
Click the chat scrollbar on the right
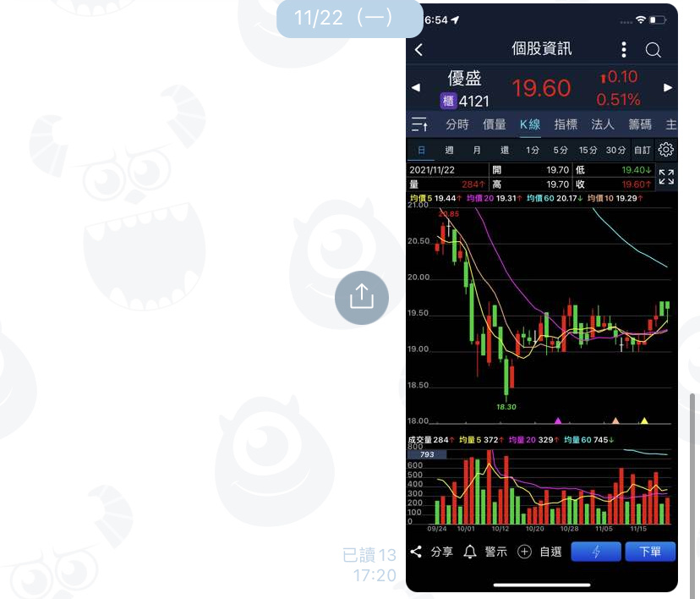pos(692,492)
